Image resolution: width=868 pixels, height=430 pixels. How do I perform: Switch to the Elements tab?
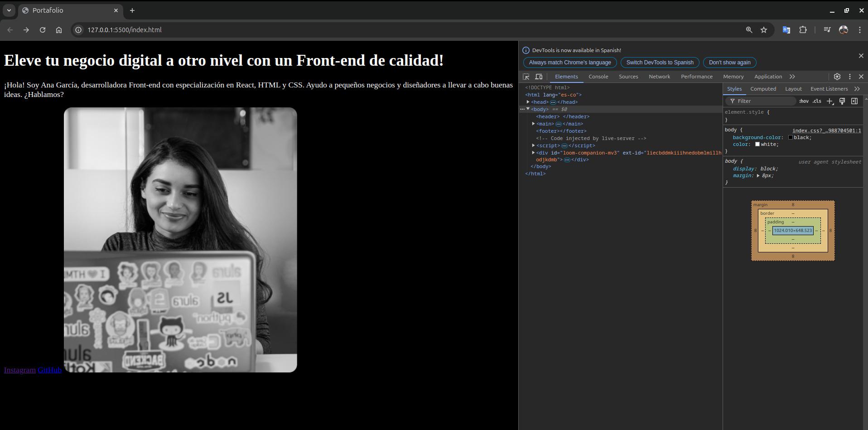[566, 77]
